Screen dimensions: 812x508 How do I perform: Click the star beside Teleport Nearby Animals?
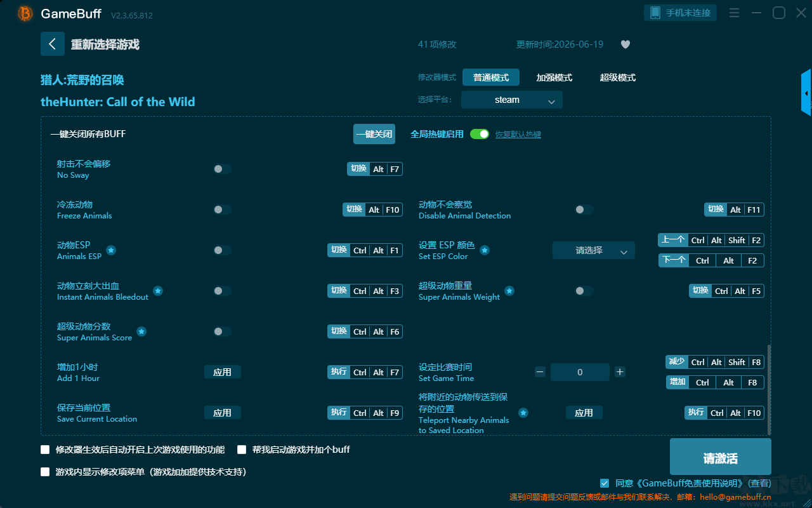(523, 413)
